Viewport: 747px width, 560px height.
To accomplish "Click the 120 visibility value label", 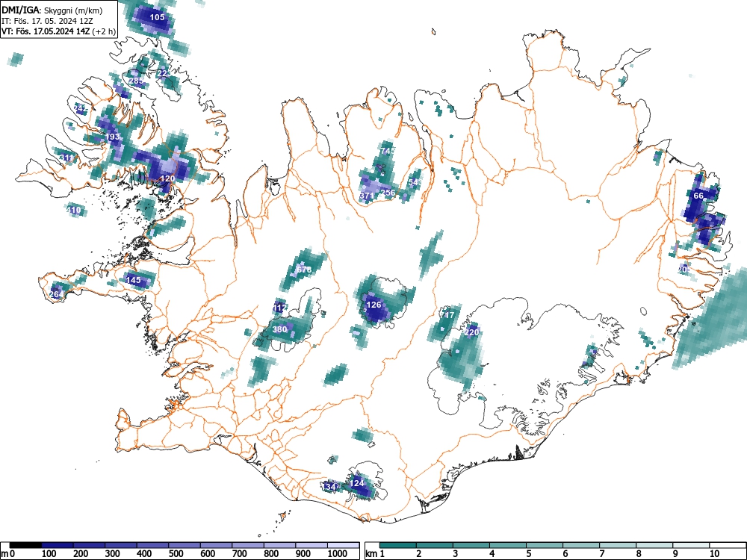I will [x=167, y=178].
